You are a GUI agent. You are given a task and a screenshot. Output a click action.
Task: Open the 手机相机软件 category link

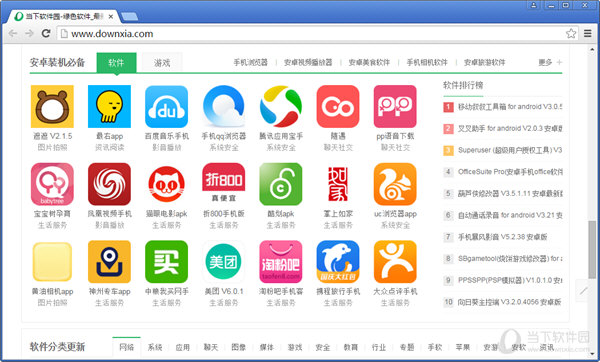point(427,62)
